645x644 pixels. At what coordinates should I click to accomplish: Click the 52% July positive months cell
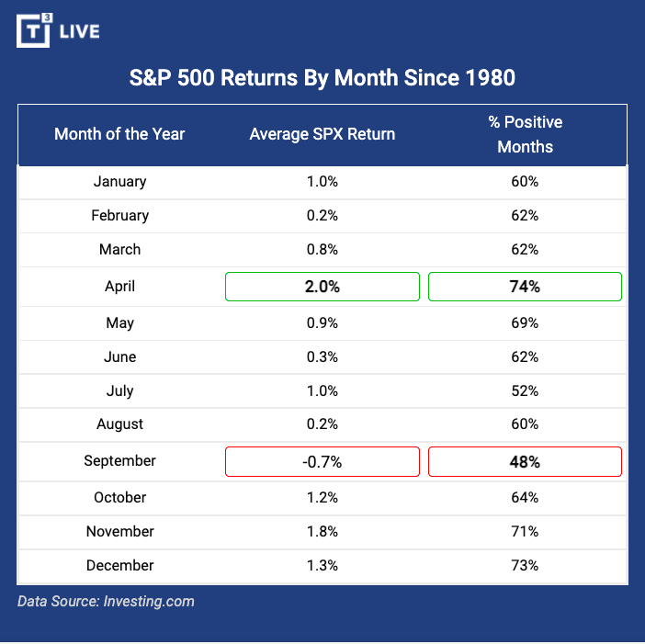coord(525,390)
